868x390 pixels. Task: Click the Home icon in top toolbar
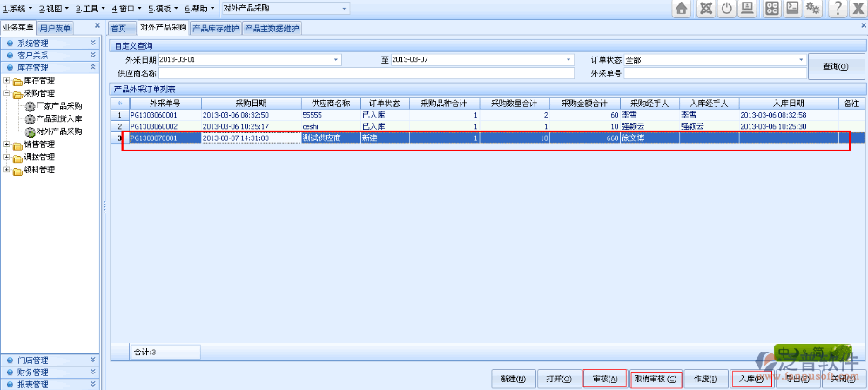click(682, 9)
